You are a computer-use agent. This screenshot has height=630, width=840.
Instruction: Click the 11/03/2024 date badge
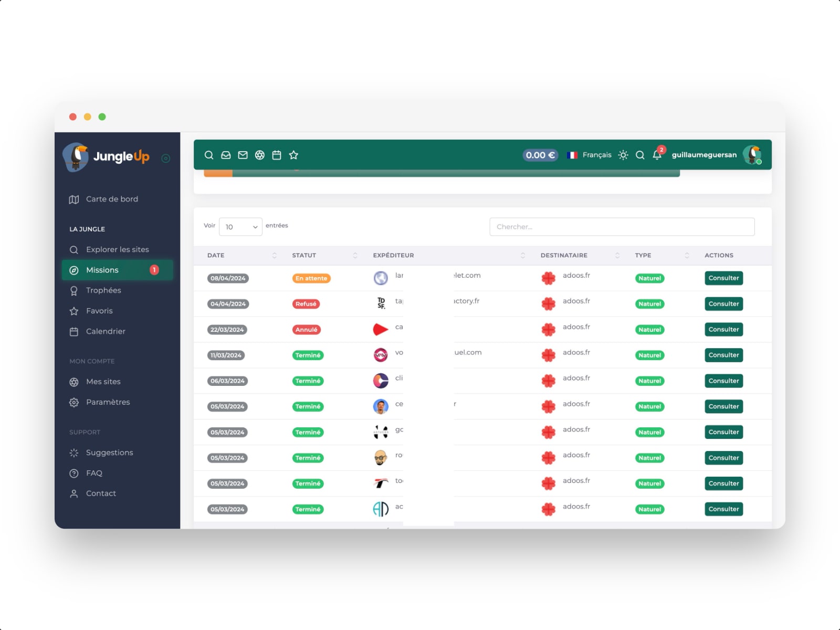coord(226,355)
